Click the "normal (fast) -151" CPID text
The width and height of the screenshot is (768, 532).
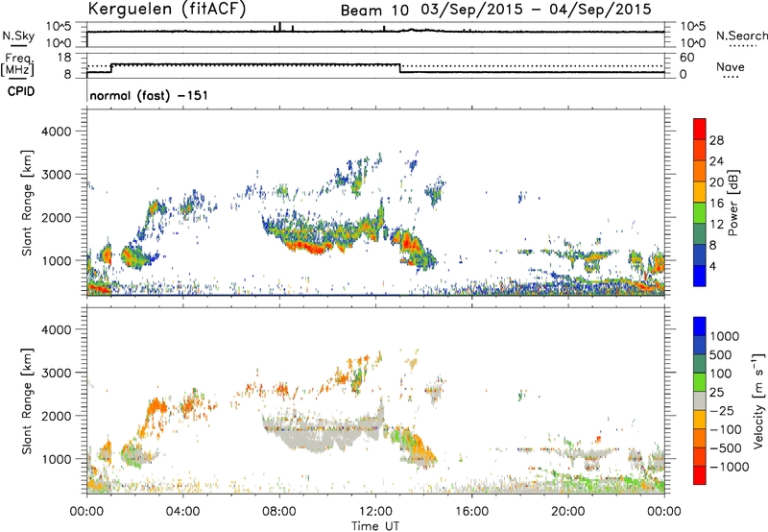(149, 95)
